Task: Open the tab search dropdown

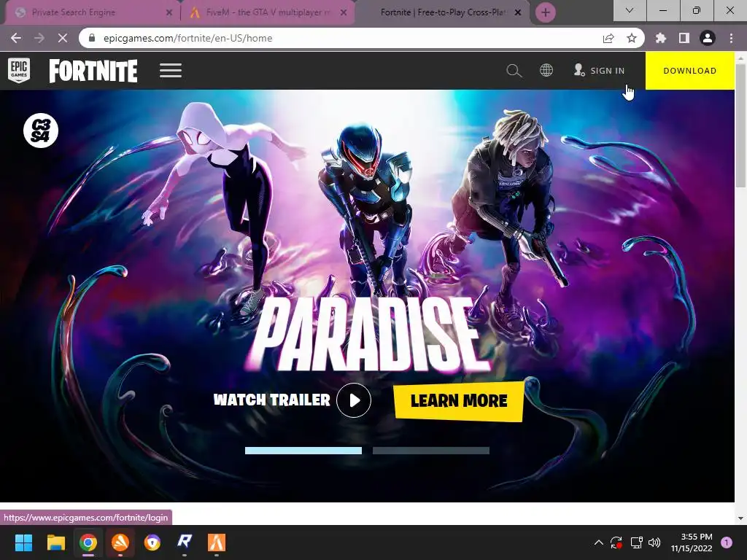Action: pyautogui.click(x=630, y=10)
